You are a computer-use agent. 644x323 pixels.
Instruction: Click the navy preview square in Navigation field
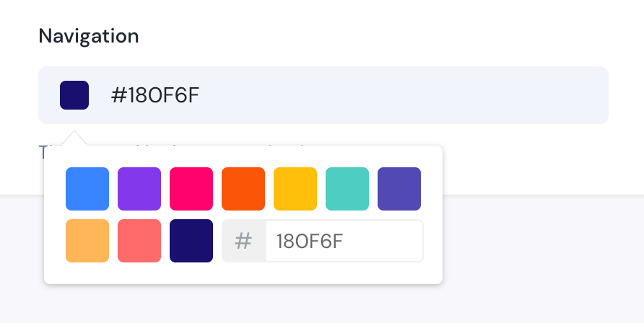[74, 95]
